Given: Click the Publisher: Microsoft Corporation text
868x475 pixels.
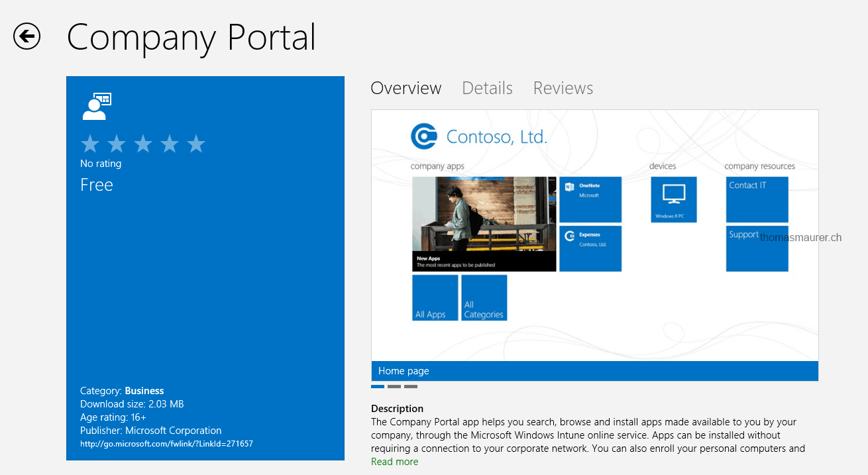Looking at the screenshot, I should (151, 431).
